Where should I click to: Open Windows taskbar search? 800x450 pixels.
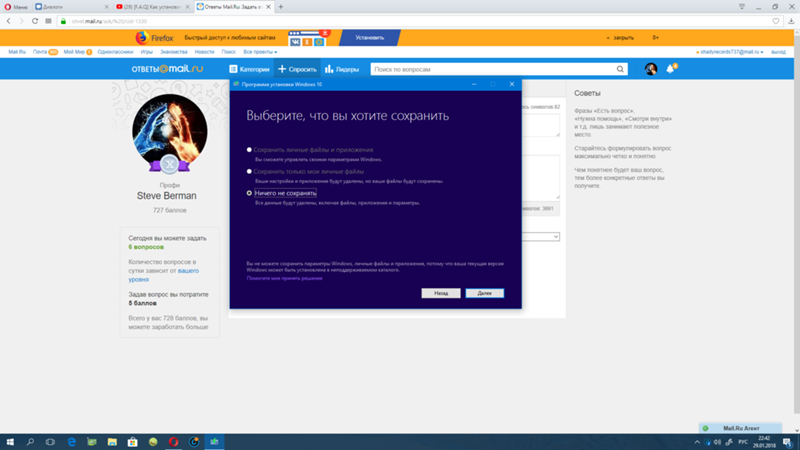pos(30,442)
